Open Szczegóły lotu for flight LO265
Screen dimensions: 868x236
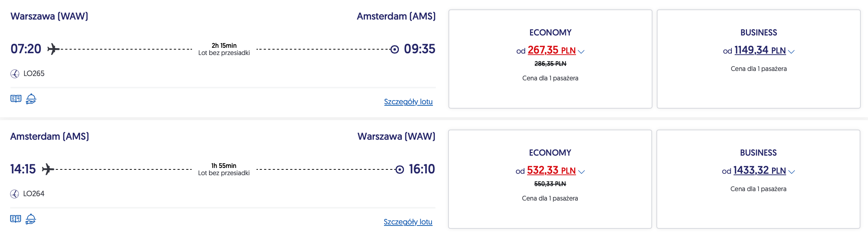point(408,102)
